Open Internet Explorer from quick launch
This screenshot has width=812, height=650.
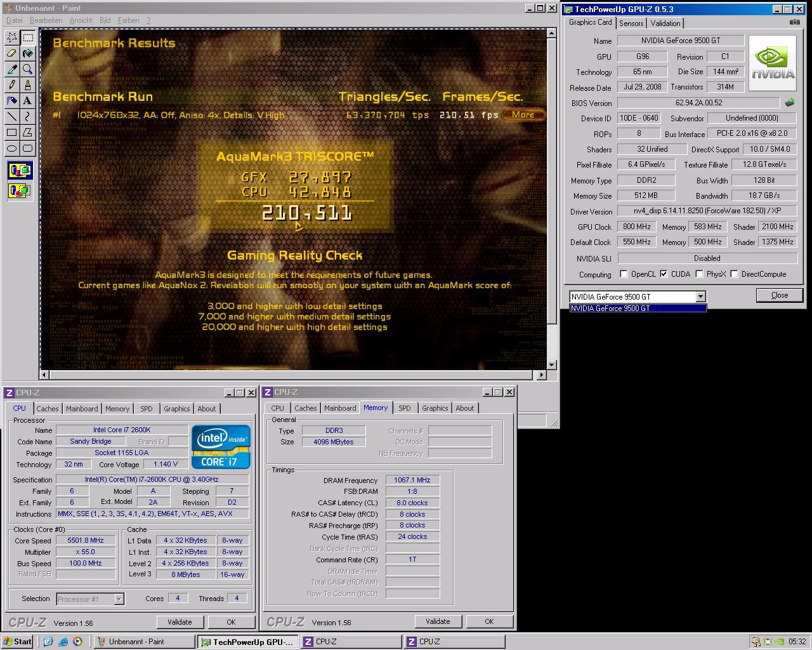tap(63, 642)
